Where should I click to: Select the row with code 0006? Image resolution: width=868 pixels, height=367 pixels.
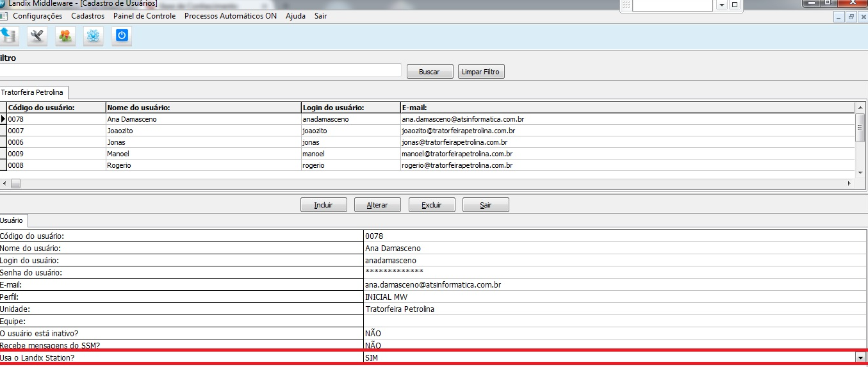tap(427, 142)
